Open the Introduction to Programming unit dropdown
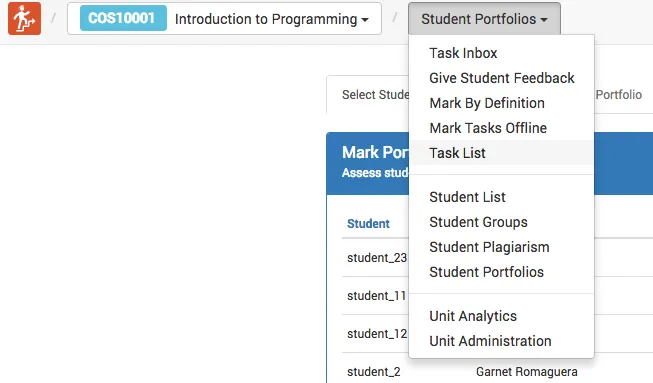Image resolution: width=653 pixels, height=383 pixels. (x=224, y=19)
